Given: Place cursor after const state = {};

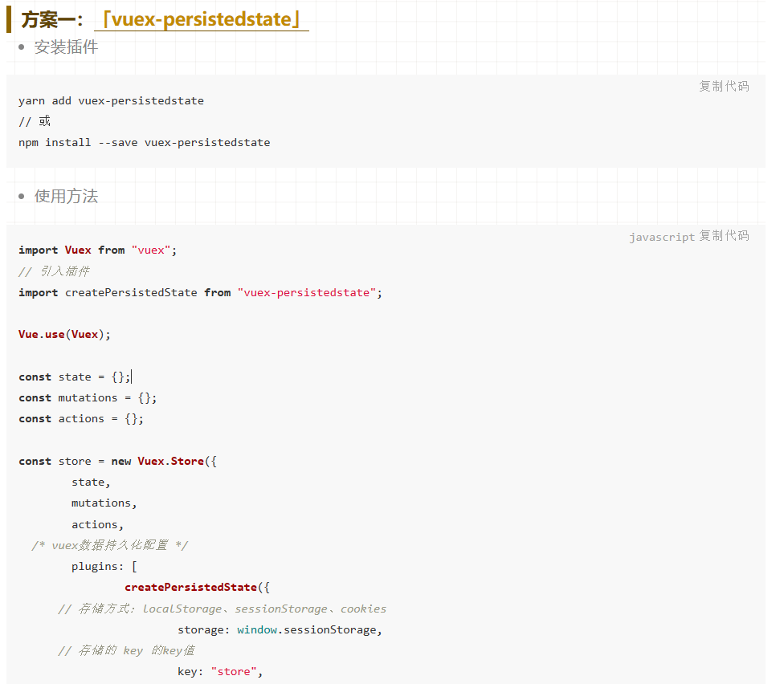Looking at the screenshot, I should tap(132, 377).
